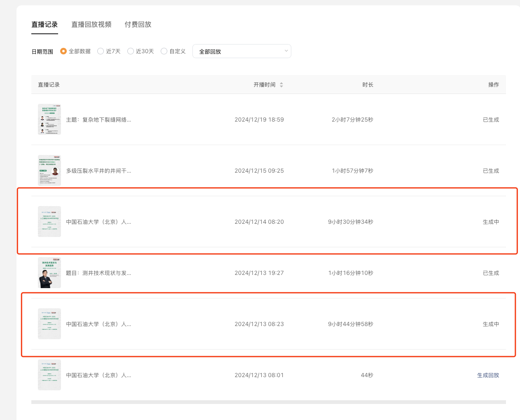Image resolution: width=520 pixels, height=420 pixels.
Task: Click the title 主题：复杂地下裂缝网络
Action: (x=99, y=119)
